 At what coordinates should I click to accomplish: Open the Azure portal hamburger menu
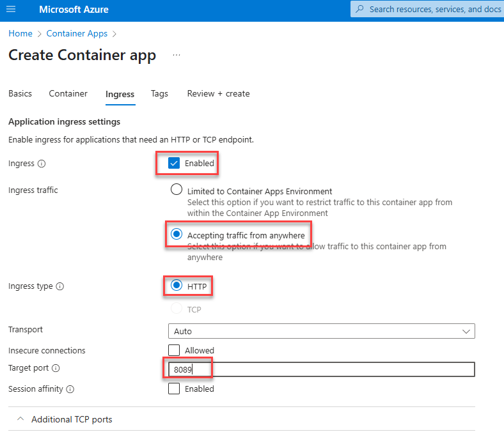pyautogui.click(x=10, y=10)
